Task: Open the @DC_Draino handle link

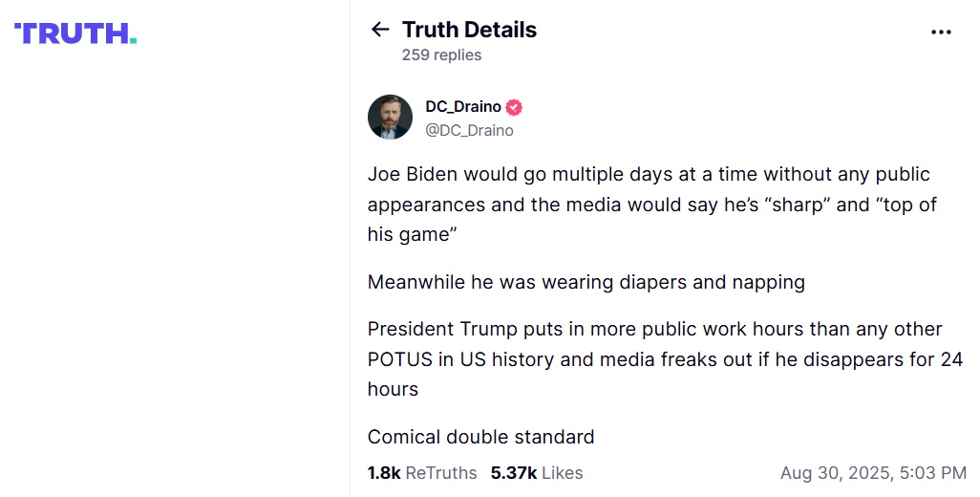Action: pos(469,130)
